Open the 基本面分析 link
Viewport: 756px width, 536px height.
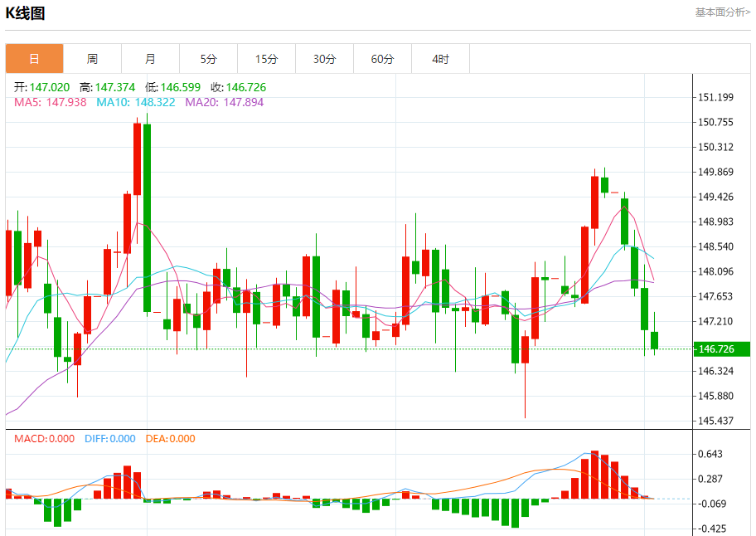(x=722, y=12)
